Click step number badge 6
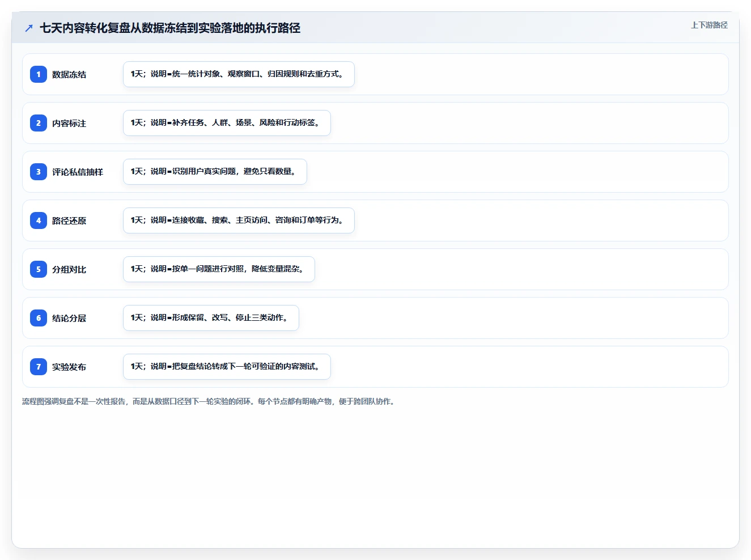 pyautogui.click(x=39, y=318)
